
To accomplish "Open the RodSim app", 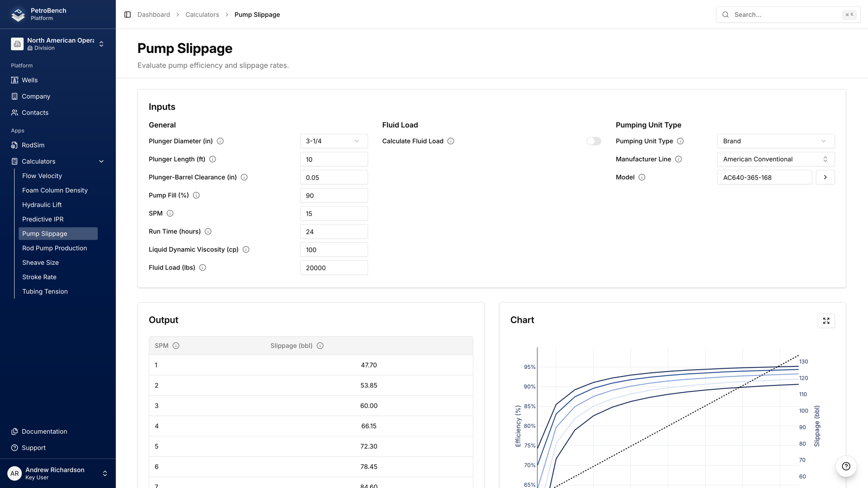I will click(x=33, y=145).
